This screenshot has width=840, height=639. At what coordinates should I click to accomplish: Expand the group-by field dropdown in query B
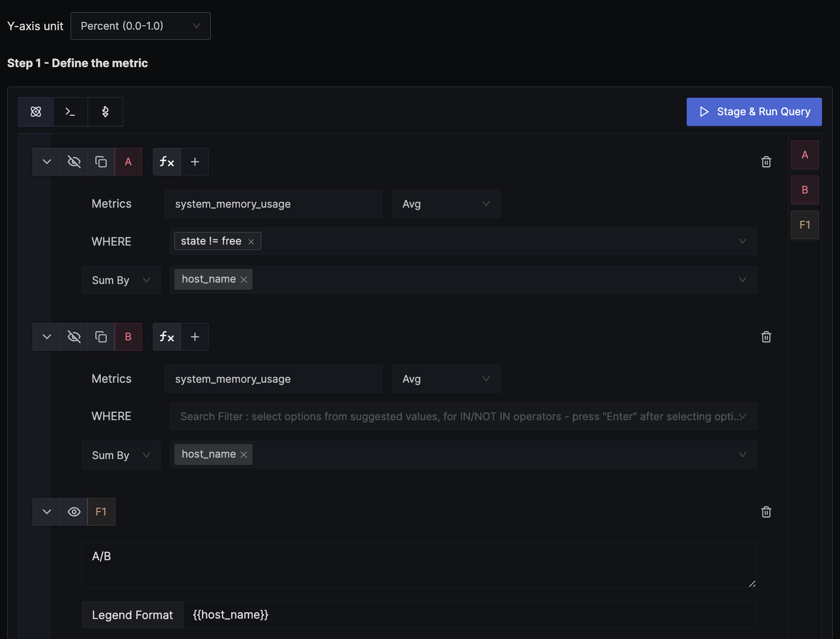tap(743, 455)
